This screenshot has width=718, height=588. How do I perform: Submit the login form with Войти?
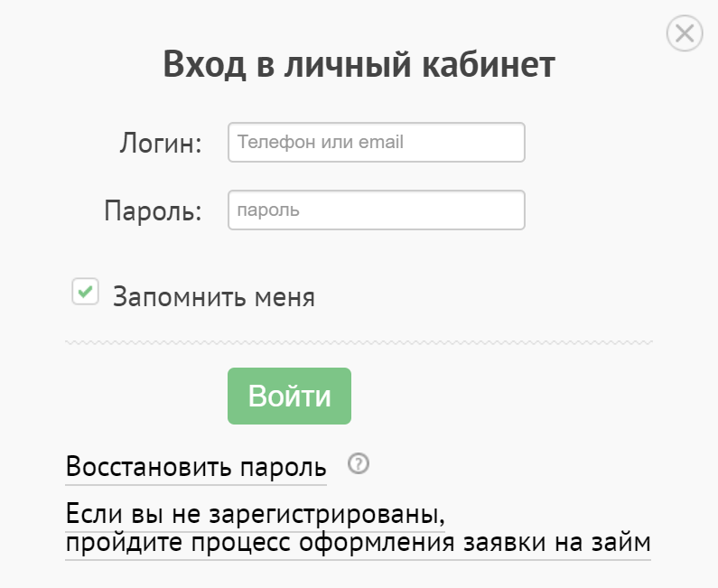tap(289, 396)
